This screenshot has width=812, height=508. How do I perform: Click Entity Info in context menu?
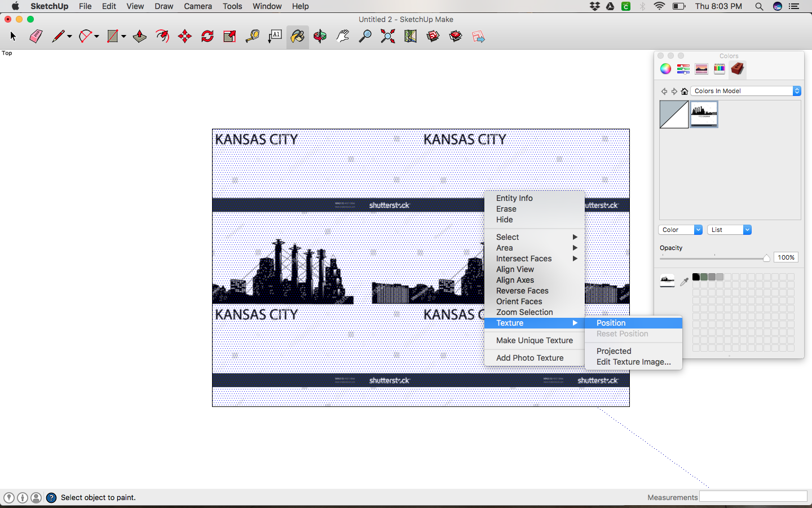point(535,198)
